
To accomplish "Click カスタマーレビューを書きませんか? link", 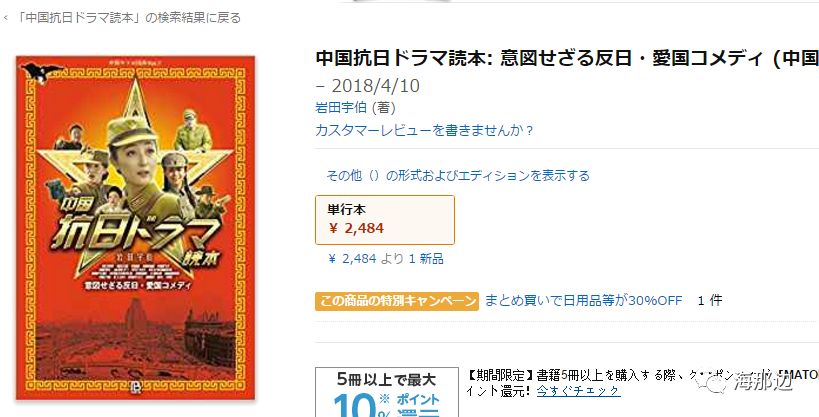I will [424, 130].
